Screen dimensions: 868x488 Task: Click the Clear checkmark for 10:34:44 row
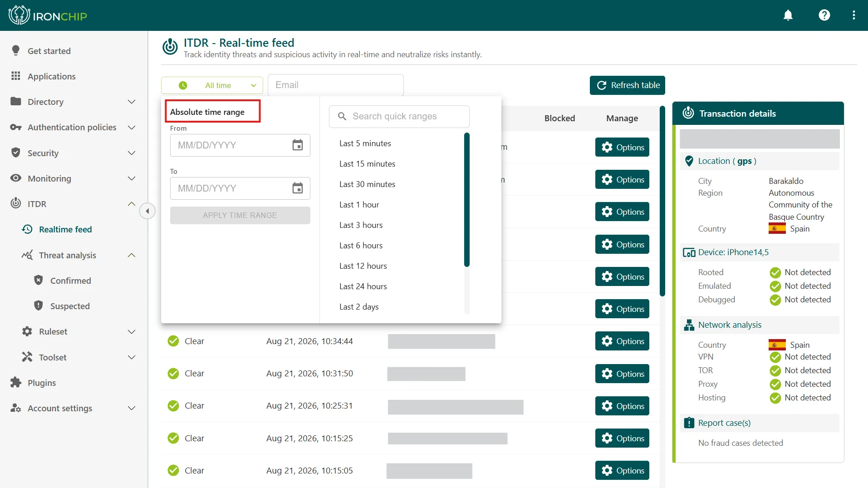173,341
